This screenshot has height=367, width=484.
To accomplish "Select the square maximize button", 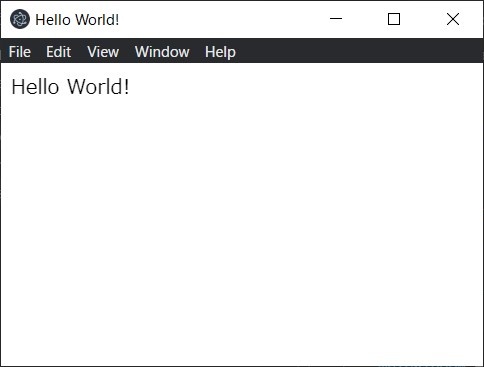I will pos(394,19).
